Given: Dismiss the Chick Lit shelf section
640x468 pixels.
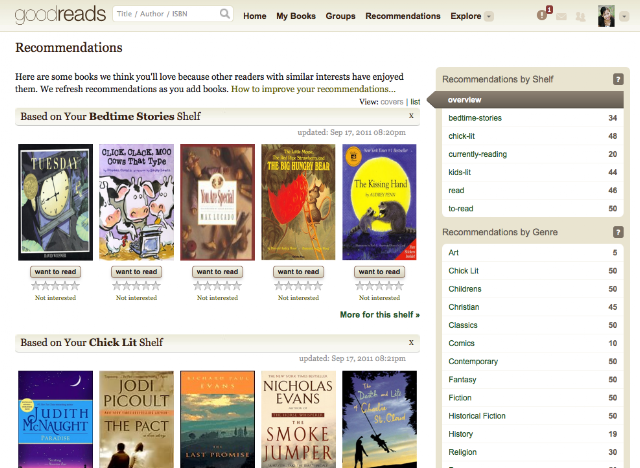Looking at the screenshot, I should point(411,342).
